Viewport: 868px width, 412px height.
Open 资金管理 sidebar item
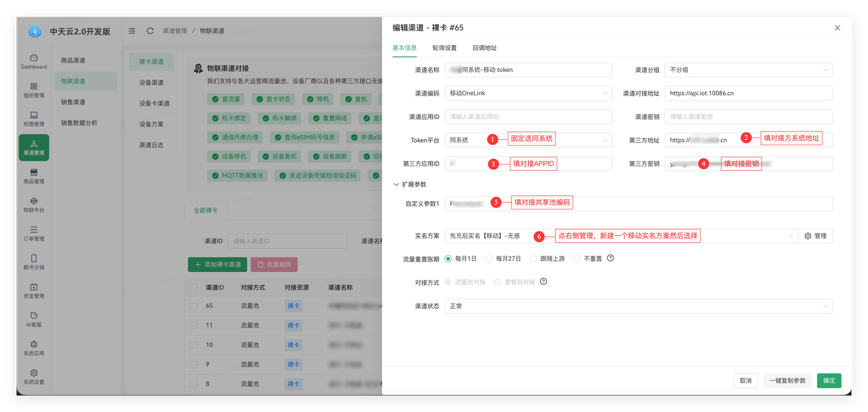pos(34,291)
